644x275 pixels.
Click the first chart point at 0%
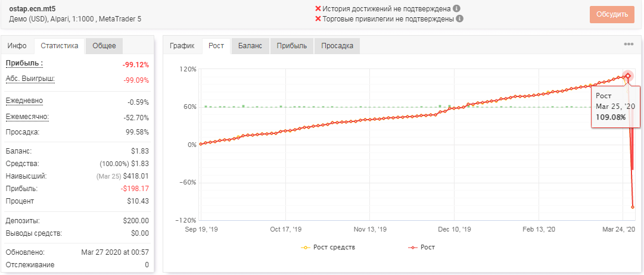(x=200, y=144)
